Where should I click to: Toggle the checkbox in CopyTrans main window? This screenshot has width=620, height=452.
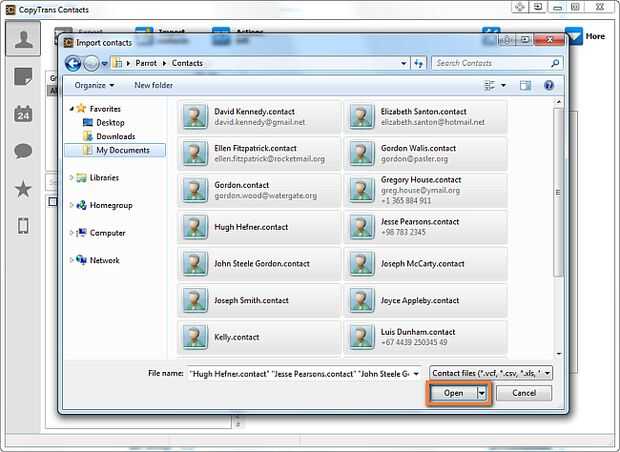coord(53,202)
